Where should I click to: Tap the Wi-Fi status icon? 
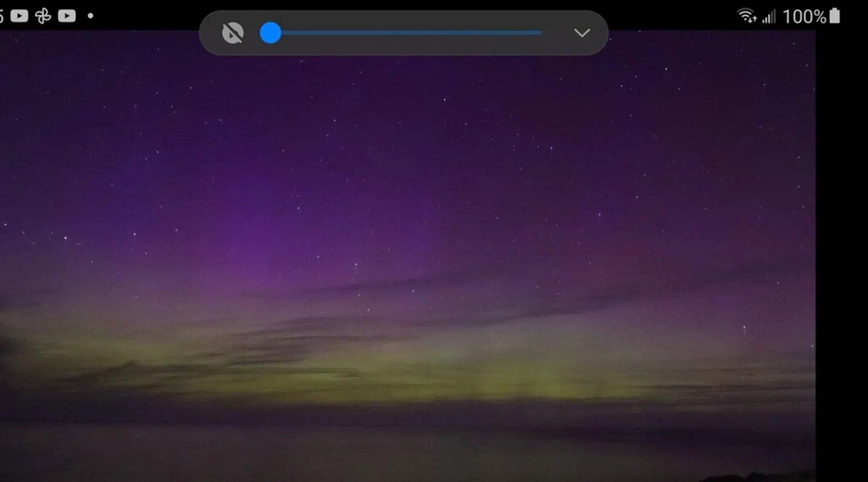pyautogui.click(x=746, y=16)
